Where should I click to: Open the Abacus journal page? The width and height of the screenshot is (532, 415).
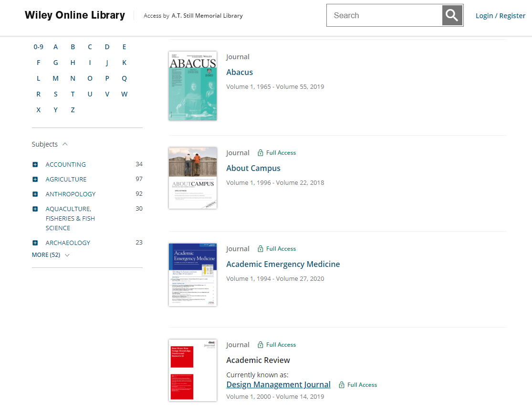coord(240,72)
